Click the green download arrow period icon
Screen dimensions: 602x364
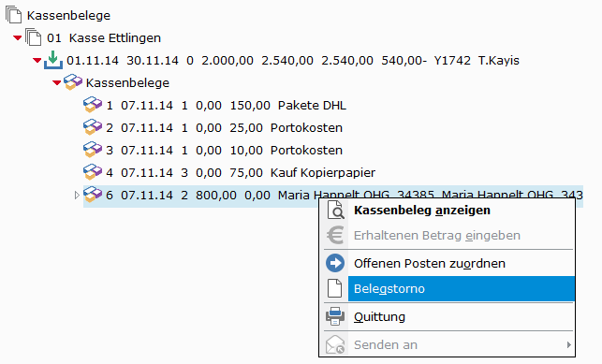coord(53,60)
